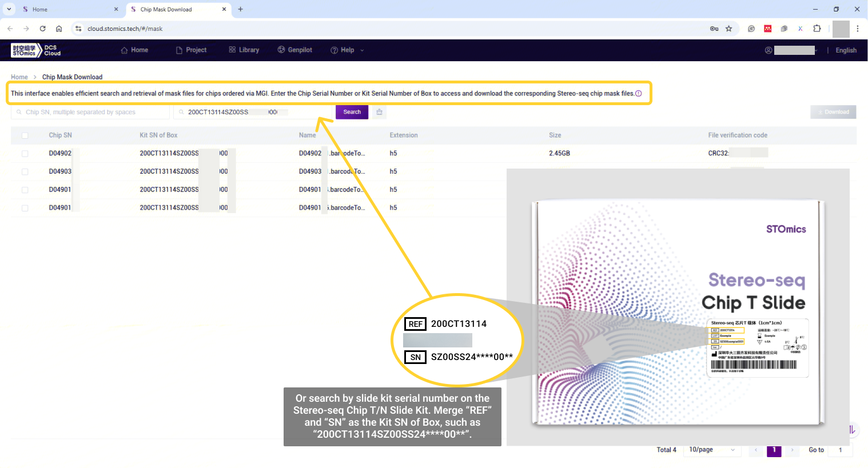Image resolution: width=868 pixels, height=468 pixels.
Task: Expand the browser tab search dropdown arrow
Action: coord(9,9)
